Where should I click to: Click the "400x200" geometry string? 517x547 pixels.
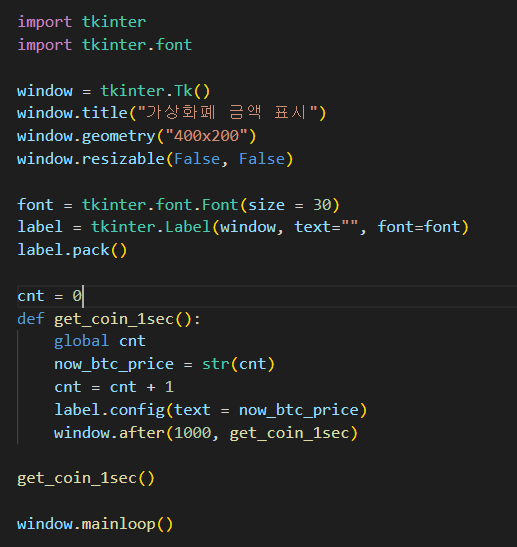click(x=206, y=136)
